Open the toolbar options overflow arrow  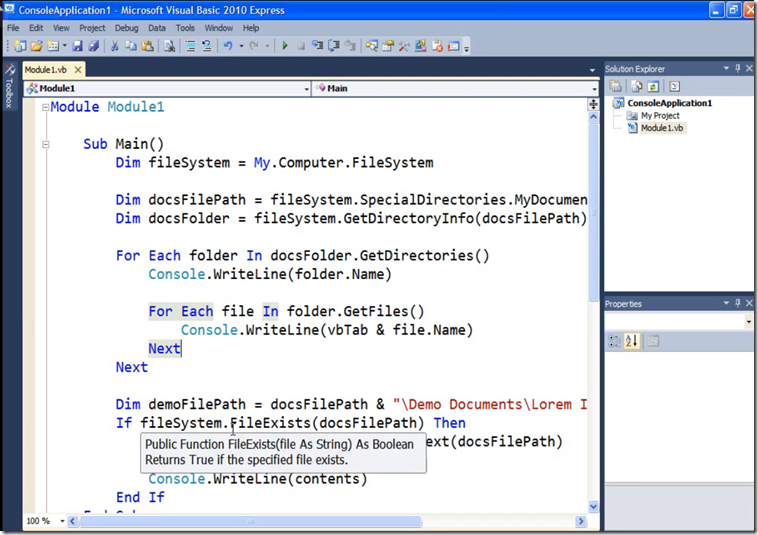466,47
